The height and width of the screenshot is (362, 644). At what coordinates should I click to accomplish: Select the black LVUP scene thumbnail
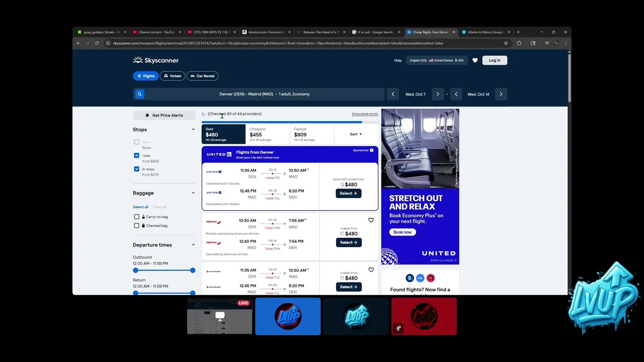(356, 316)
